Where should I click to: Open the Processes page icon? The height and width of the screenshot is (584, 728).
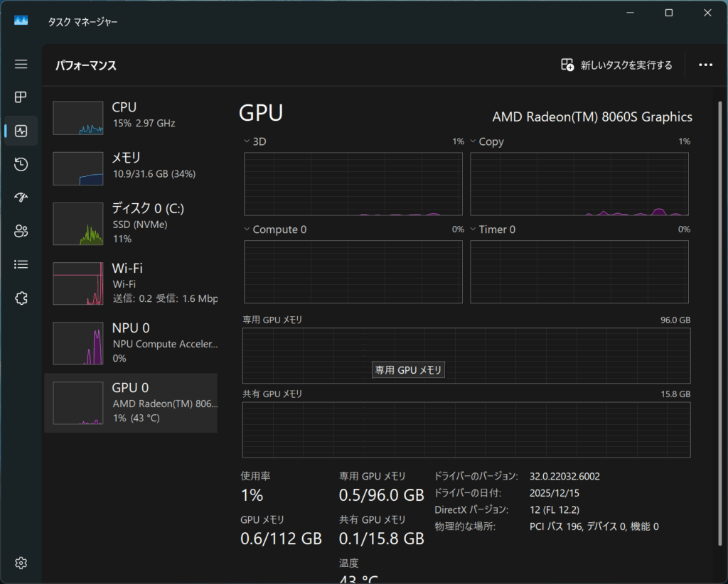(21, 97)
